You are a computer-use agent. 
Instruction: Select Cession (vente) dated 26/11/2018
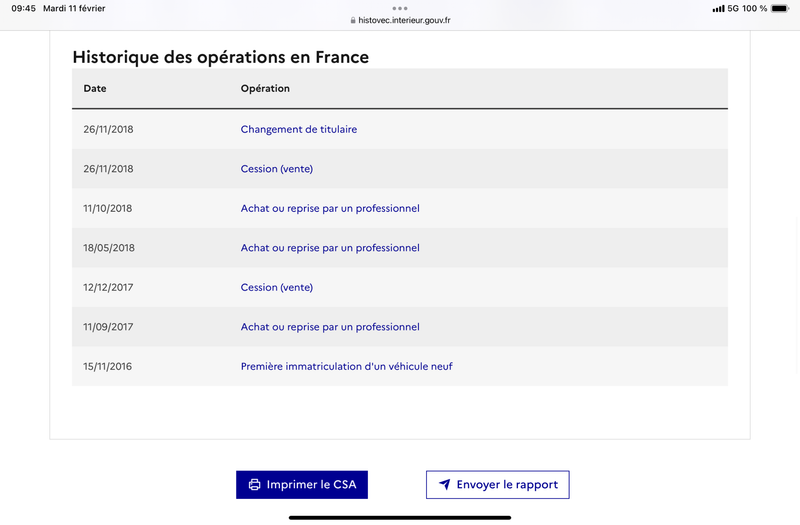277,169
